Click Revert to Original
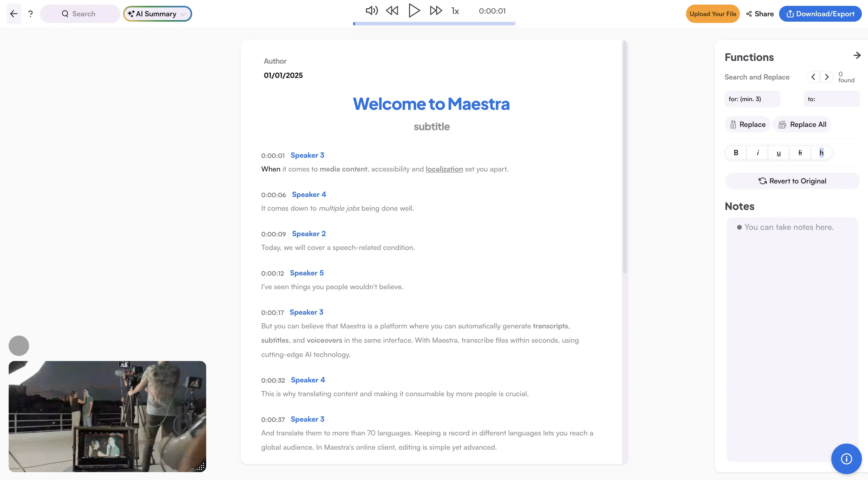 click(792, 181)
